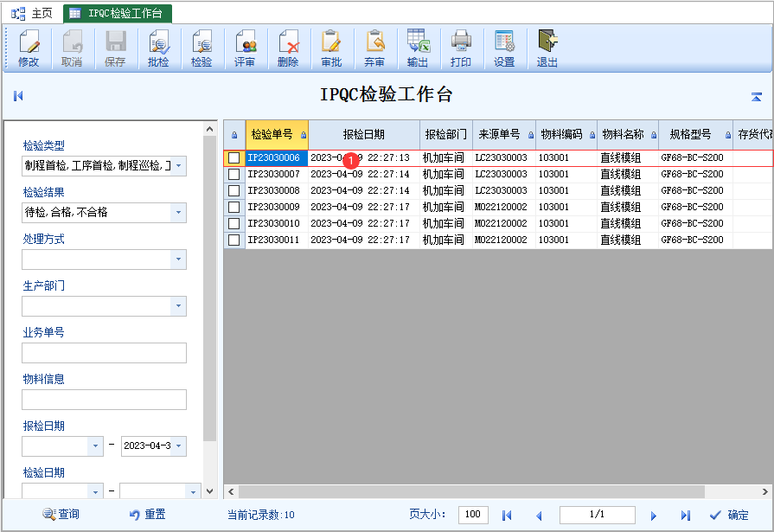Check the box for row IP23030006
774x532 pixels.
(x=234, y=157)
